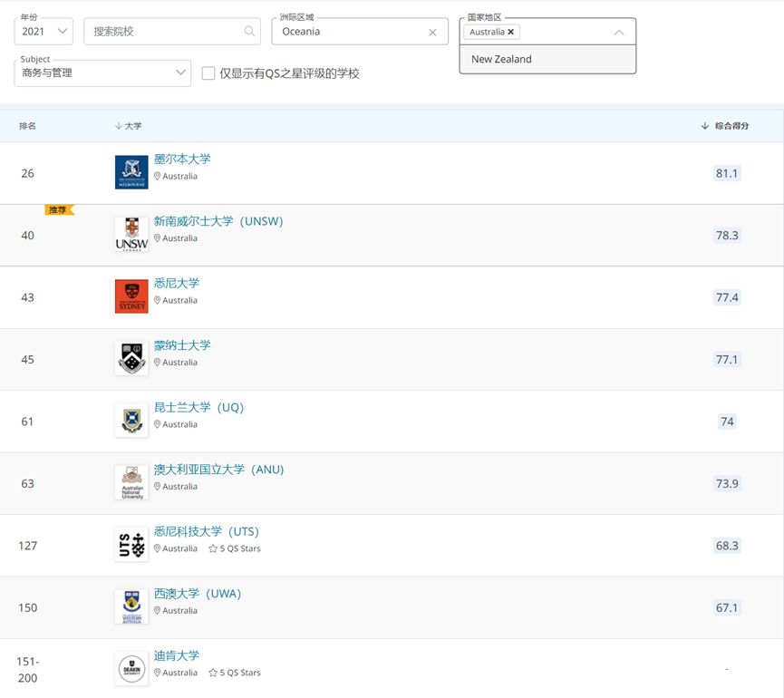784x698 pixels.
Task: Click the 推荐 badge on UNSW row
Action: [x=59, y=210]
